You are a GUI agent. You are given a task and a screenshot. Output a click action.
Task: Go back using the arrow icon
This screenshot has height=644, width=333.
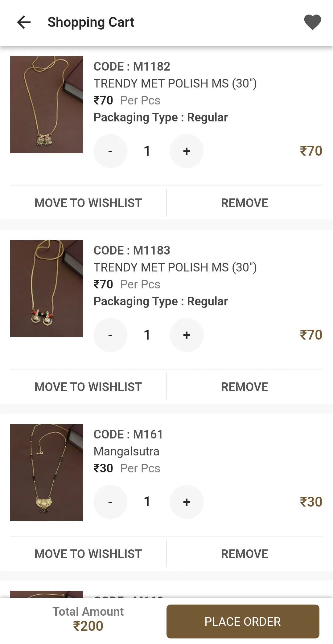(24, 22)
